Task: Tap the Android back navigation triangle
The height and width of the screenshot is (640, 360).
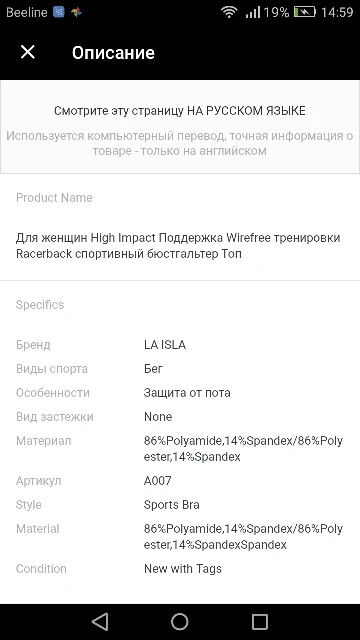Action: pyautogui.click(x=100, y=622)
